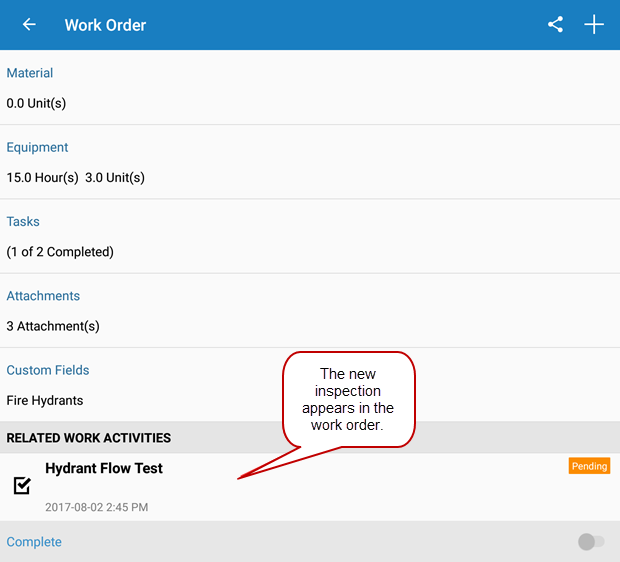Tap the 3 Attachment(s) text
Viewport: 620px width, 562px height.
[53, 326]
